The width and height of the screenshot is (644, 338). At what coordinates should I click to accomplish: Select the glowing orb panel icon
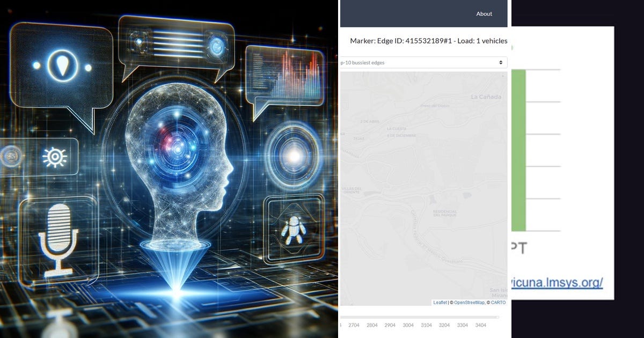(295, 156)
